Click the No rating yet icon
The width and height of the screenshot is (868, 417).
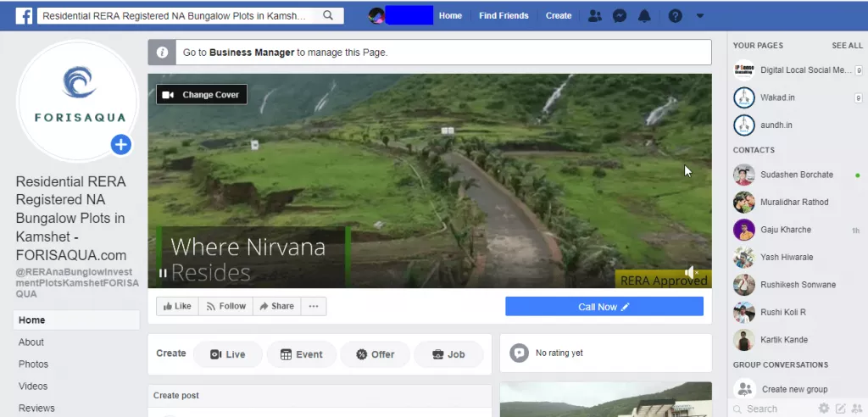pos(519,353)
